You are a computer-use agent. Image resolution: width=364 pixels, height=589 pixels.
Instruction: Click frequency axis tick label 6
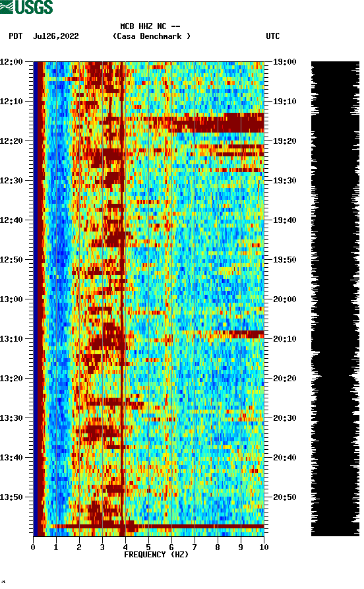pos(171,547)
